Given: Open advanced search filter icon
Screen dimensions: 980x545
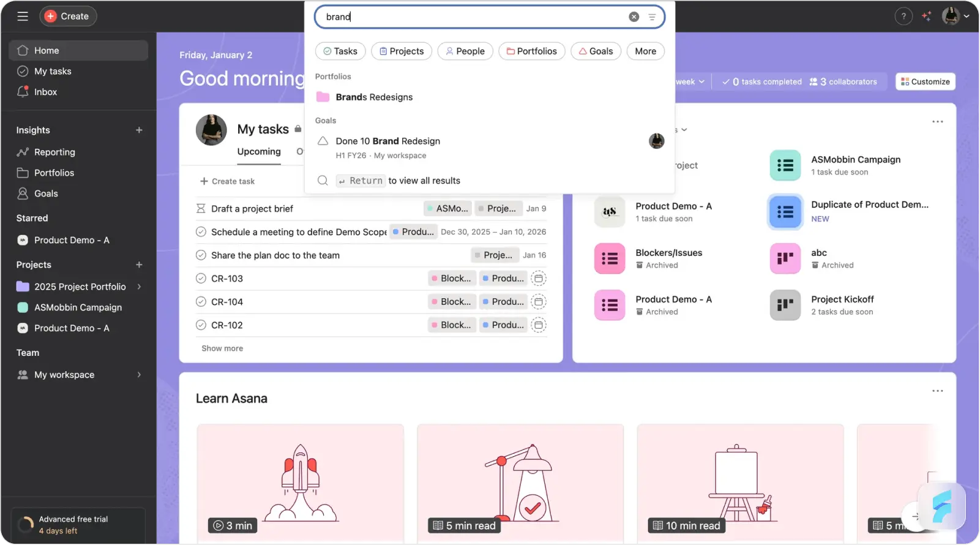Looking at the screenshot, I should pos(652,17).
